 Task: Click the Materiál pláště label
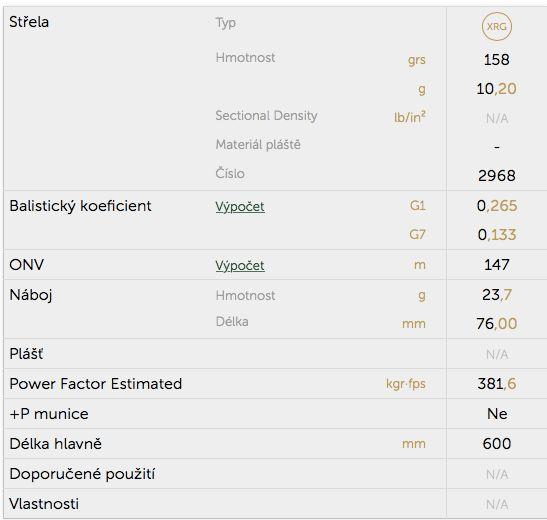click(258, 144)
